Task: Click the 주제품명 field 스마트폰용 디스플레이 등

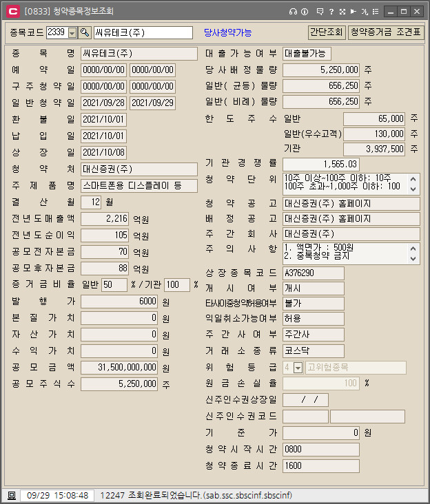Action: tap(139, 186)
